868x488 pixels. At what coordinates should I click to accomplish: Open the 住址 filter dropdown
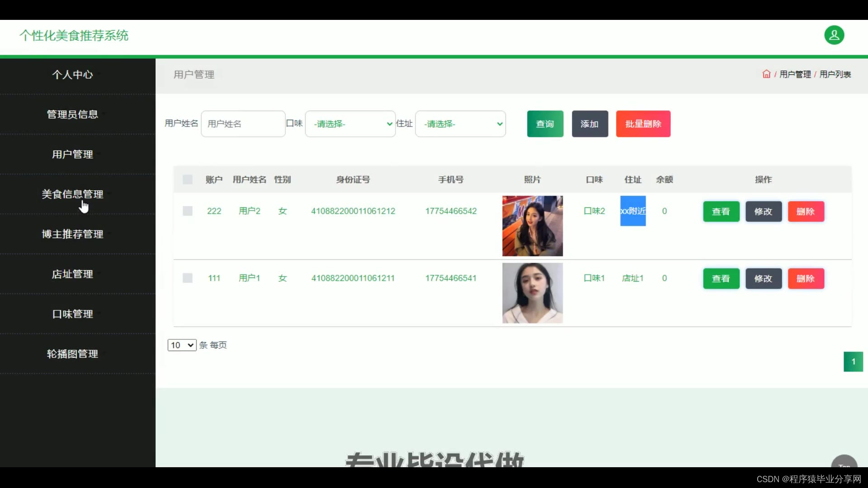[460, 124]
